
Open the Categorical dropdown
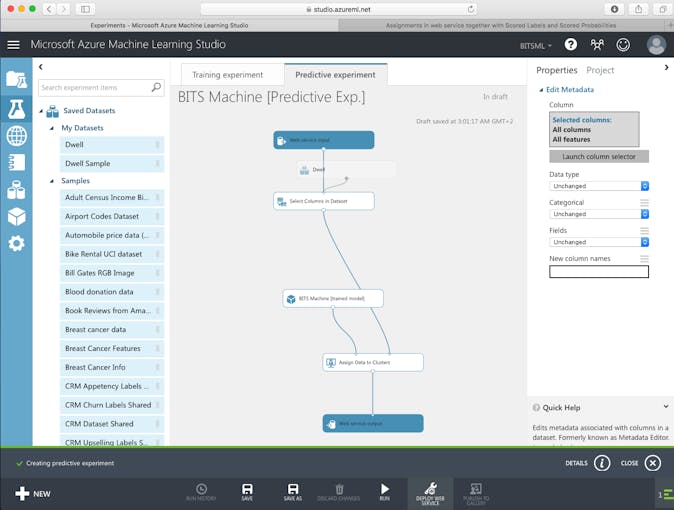pyautogui.click(x=599, y=214)
